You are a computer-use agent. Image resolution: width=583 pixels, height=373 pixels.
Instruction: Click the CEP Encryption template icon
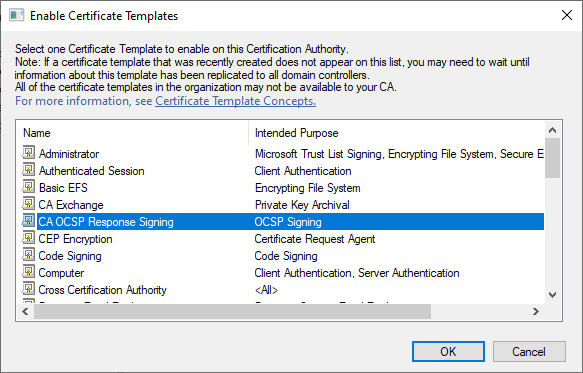pos(28,238)
